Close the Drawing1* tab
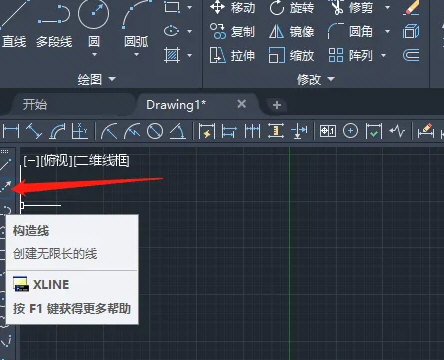Viewport: 444px width, 360px height. click(242, 104)
